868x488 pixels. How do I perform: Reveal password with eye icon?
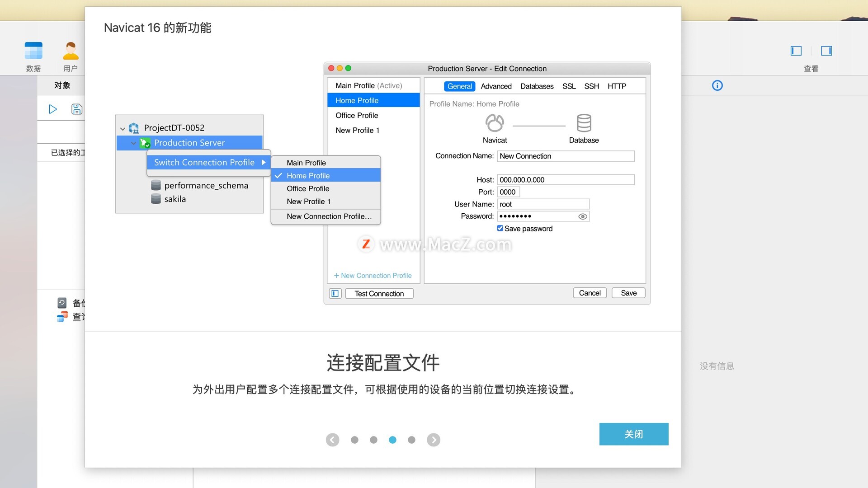[583, 216]
